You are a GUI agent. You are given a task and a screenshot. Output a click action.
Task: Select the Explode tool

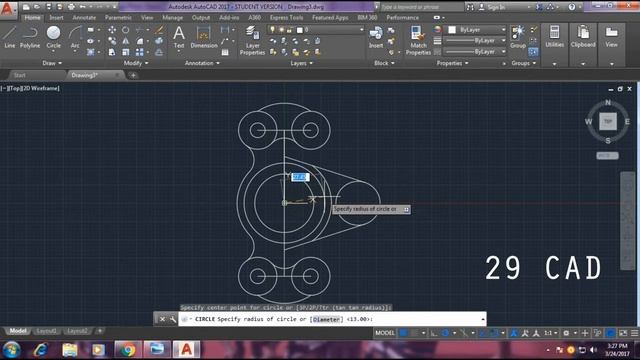coord(159,41)
